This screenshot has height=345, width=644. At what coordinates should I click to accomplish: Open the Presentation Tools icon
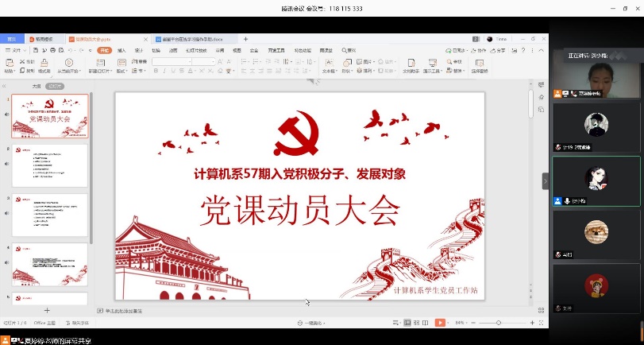coord(433,63)
